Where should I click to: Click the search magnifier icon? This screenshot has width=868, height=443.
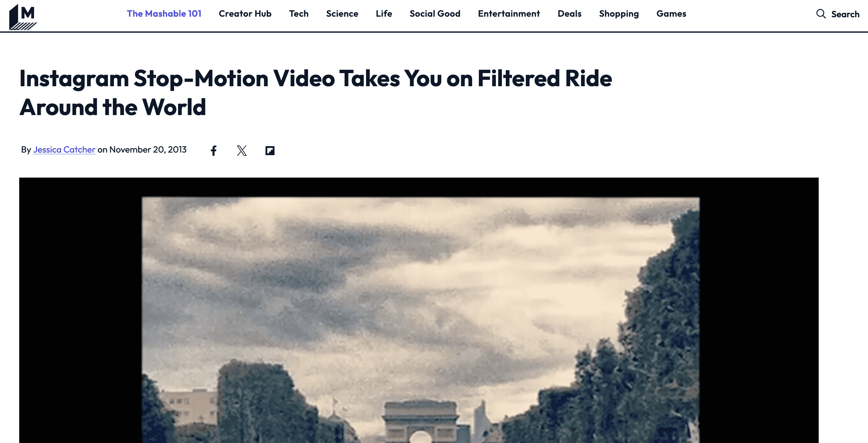(821, 14)
